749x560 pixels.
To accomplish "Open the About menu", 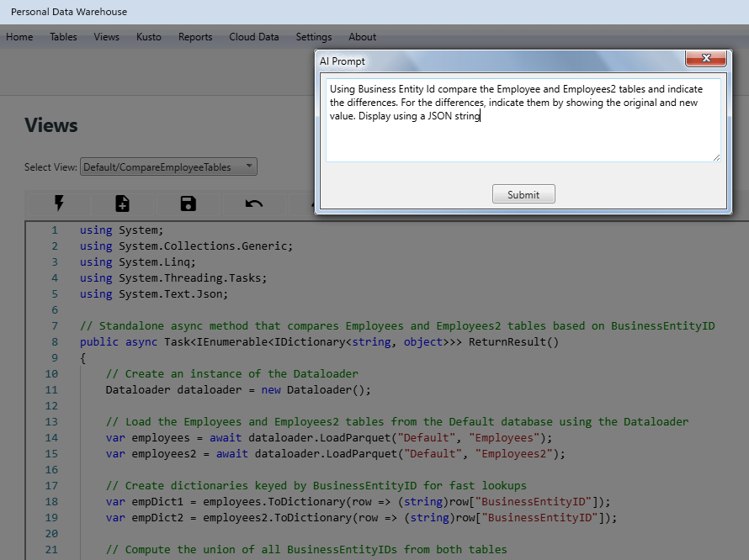I will pyautogui.click(x=363, y=37).
